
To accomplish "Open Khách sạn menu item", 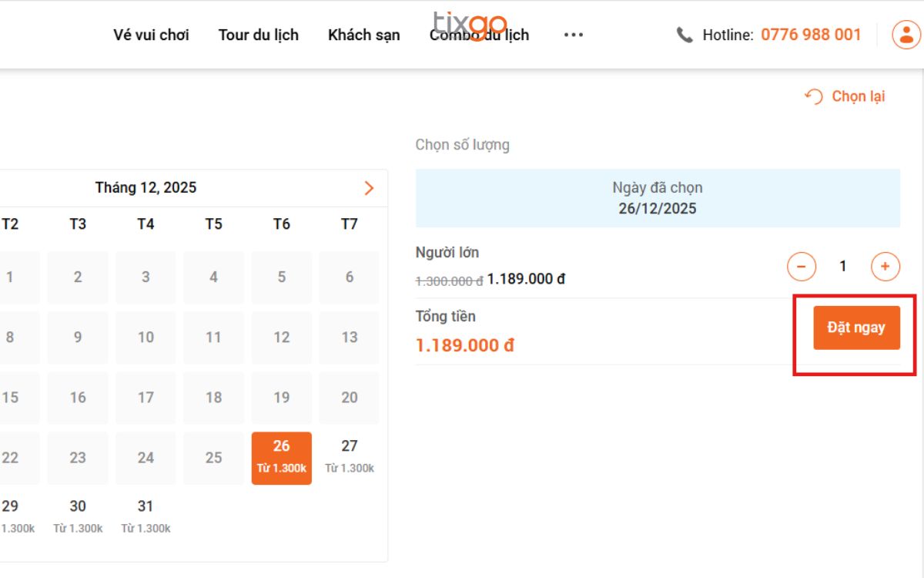I will coord(363,35).
